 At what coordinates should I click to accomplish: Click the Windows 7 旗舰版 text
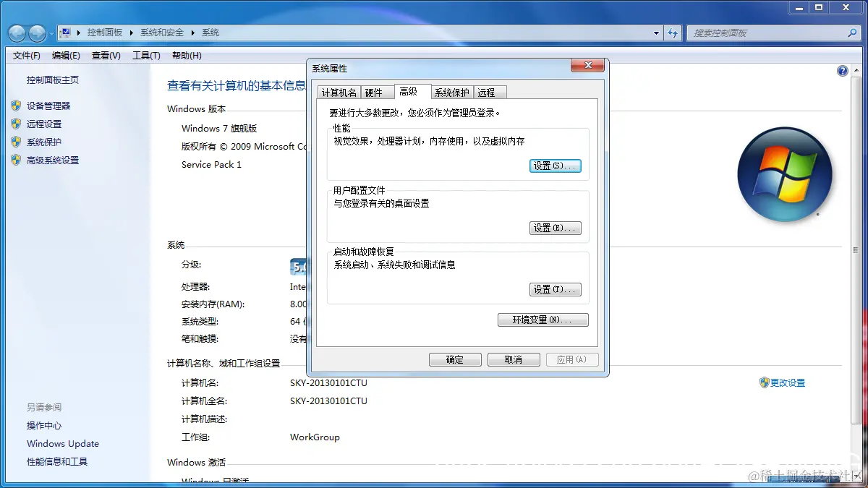point(219,129)
